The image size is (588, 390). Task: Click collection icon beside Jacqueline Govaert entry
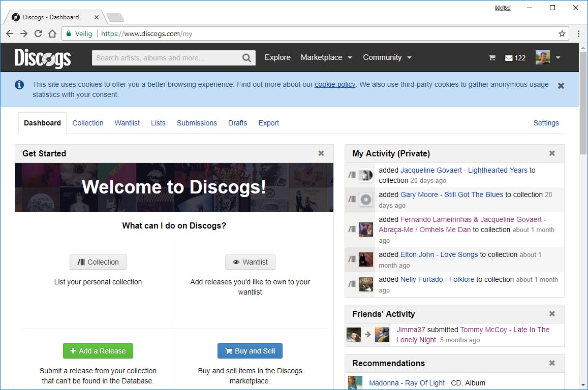pyautogui.click(x=352, y=175)
